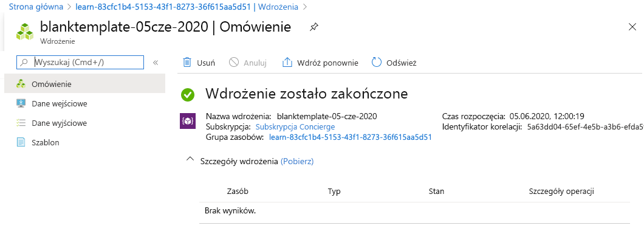This screenshot has height=242, width=644.
Task: Open the Omówienie menu item
Action: tap(85, 84)
